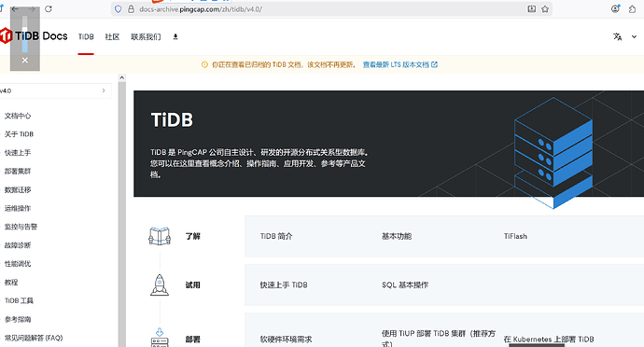Click the TiDB Docs logo
Viewport: 644px width, 347px height.
pyautogui.click(x=34, y=36)
